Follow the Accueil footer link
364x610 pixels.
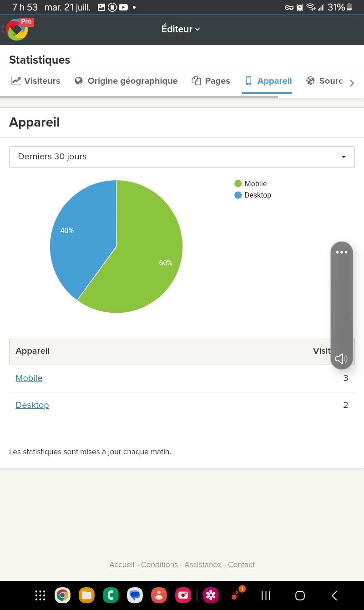point(122,564)
